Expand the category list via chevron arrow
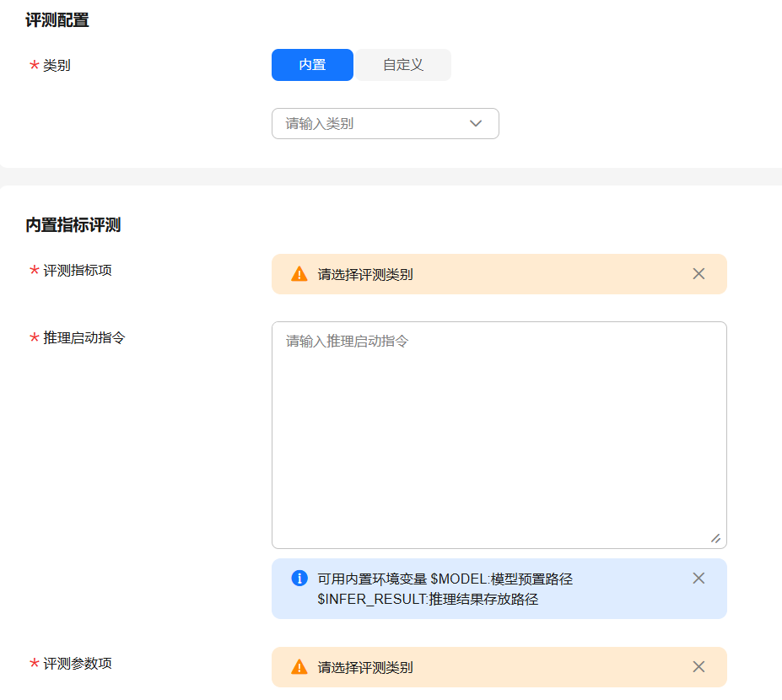782x700 pixels. pyautogui.click(x=476, y=123)
